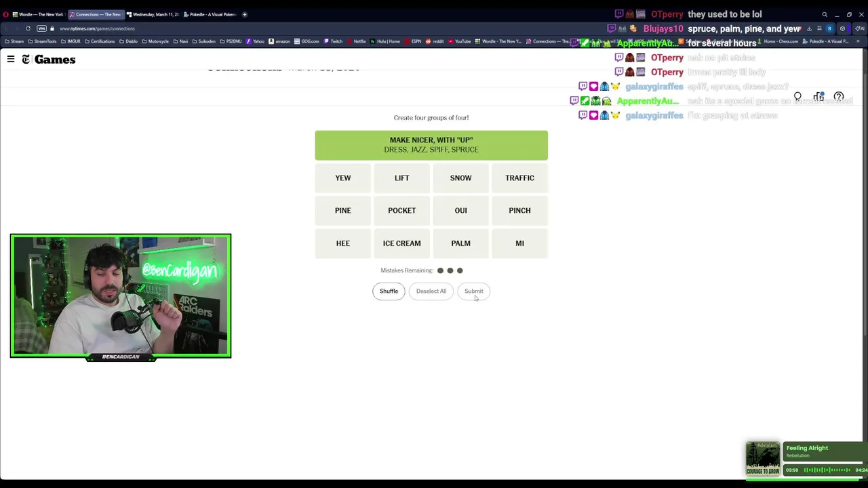Open the StreamTools bookmark folder
Screen dimensions: 868x488
(43, 41)
